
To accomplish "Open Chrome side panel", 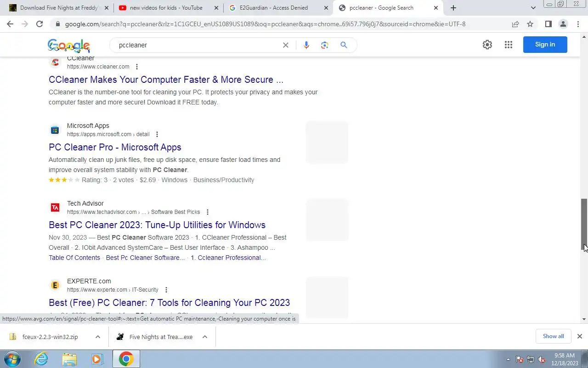I will pos(548,24).
